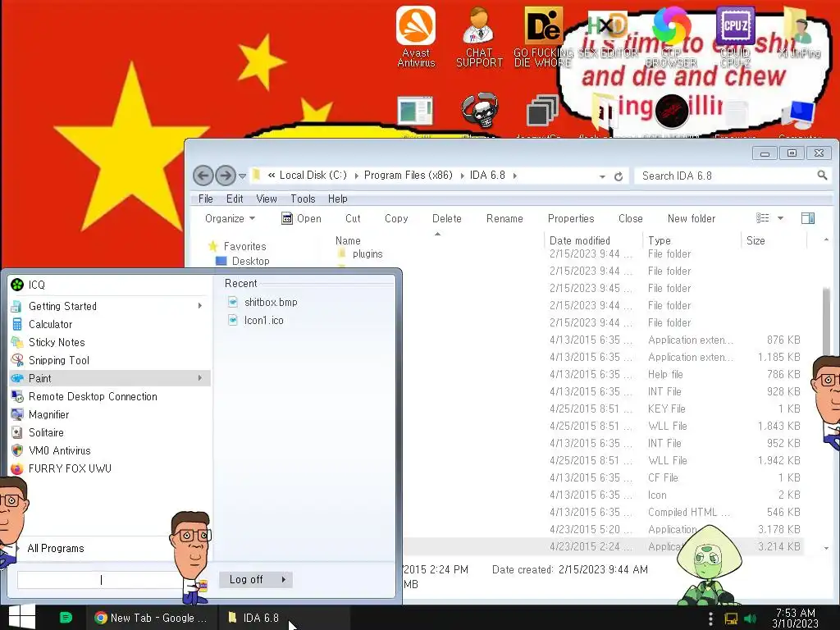Expand Paint recent files arrow
840x630 pixels.
[200, 378]
